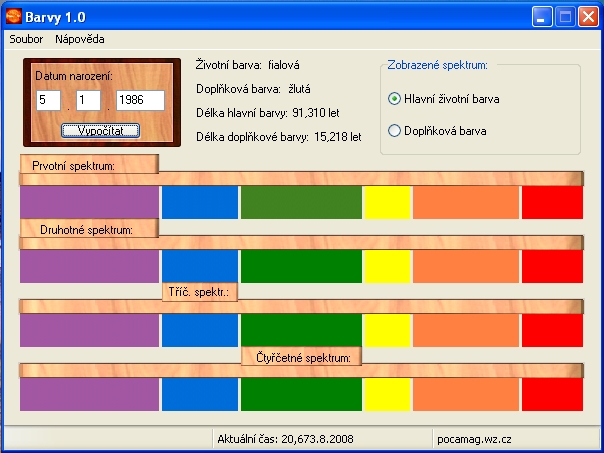Screen dimensions: 604x453
Task: Pick the blue swatch below Tříč. spektr. label
Action: click(x=199, y=330)
